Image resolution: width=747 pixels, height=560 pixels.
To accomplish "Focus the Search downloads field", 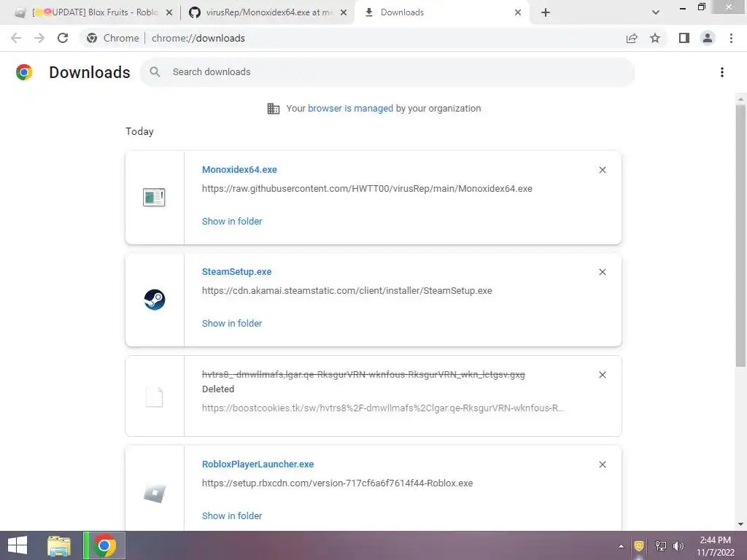I will (x=387, y=72).
